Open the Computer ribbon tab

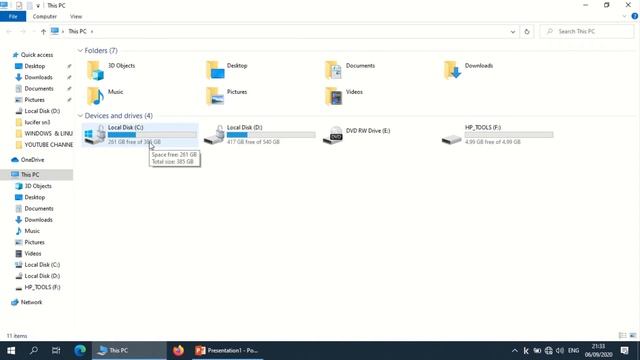pyautogui.click(x=44, y=16)
